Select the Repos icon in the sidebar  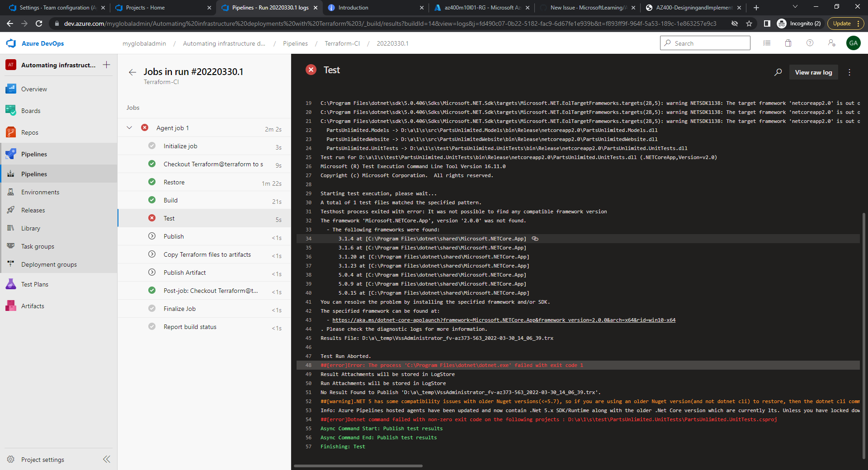(x=10, y=132)
